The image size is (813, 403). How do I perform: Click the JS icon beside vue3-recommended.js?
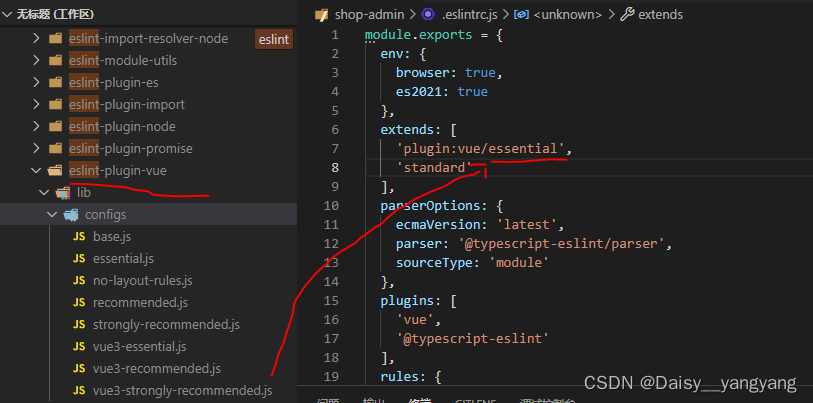pyautogui.click(x=79, y=369)
